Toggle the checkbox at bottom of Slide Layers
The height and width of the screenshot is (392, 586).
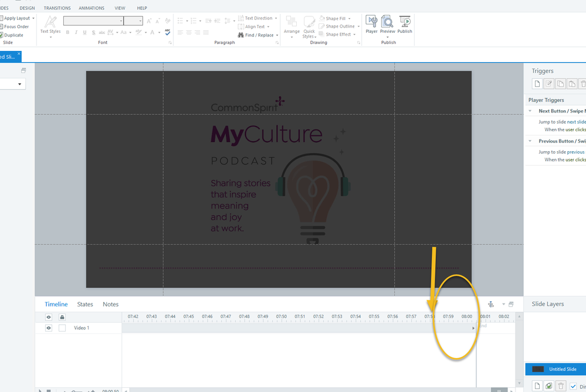point(573,386)
